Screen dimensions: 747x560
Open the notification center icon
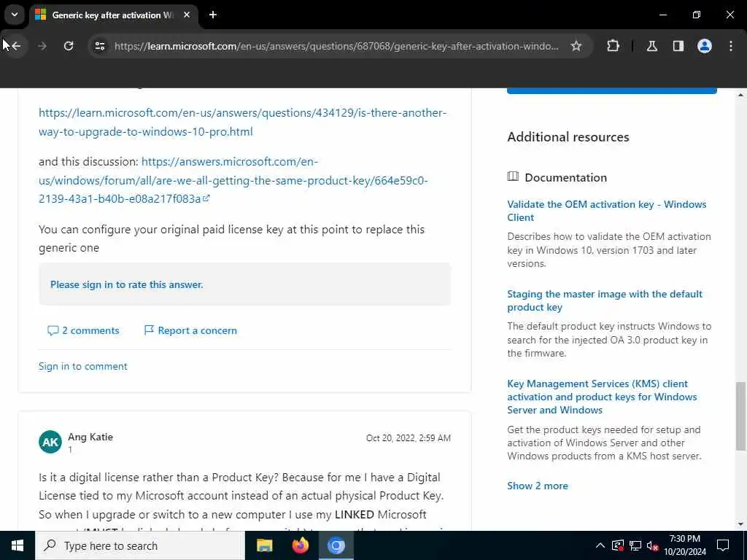pos(723,545)
